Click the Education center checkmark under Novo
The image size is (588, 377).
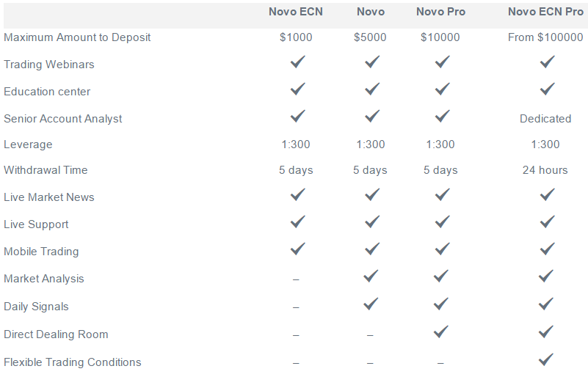point(372,89)
